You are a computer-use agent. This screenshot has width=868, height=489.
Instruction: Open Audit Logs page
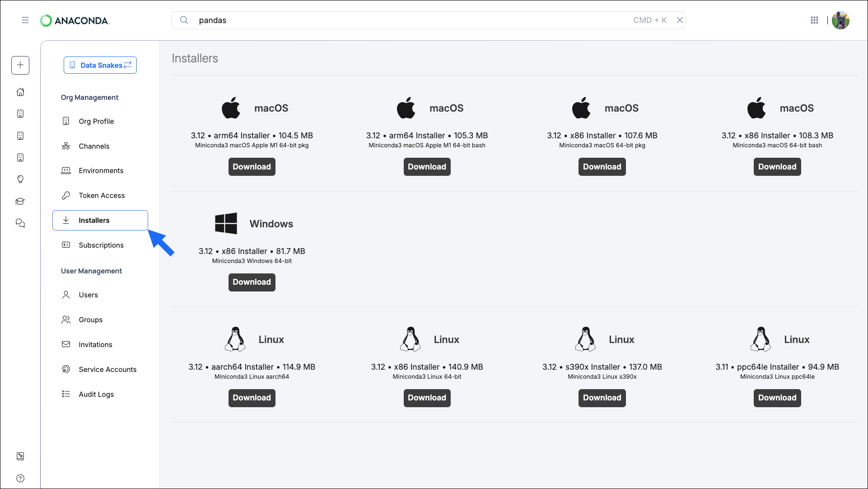point(100,394)
